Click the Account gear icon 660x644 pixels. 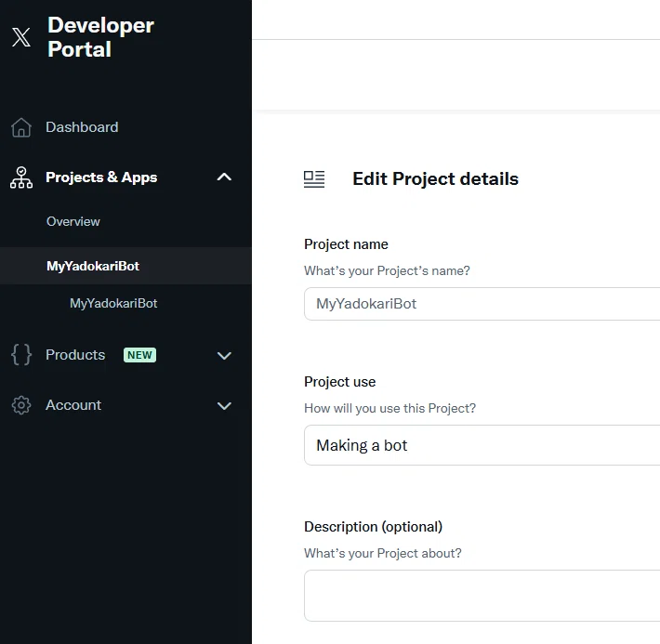point(21,405)
